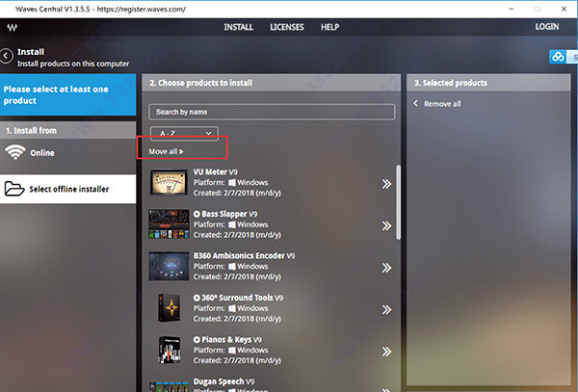Click the Dugan Speech V9 title
The width and height of the screenshot is (578, 392).
223,381
